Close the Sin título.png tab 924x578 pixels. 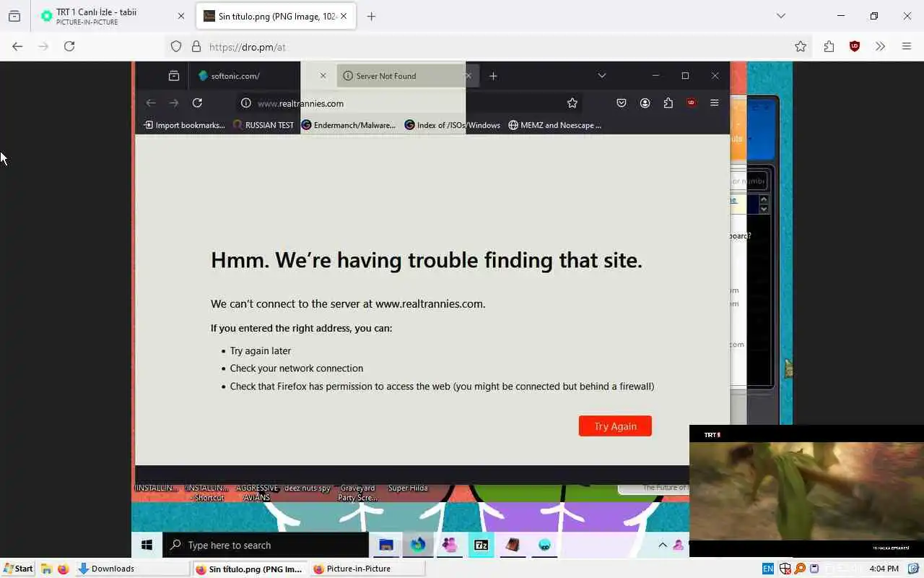coord(344,16)
